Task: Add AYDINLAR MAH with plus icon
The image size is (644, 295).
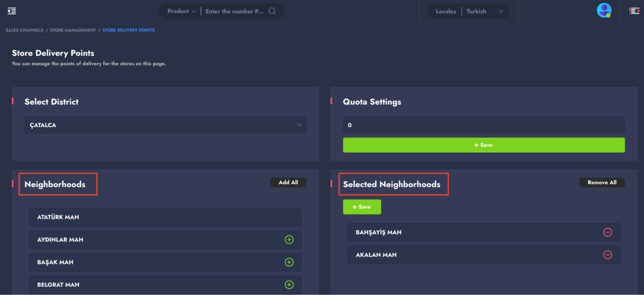Action: [289, 240]
